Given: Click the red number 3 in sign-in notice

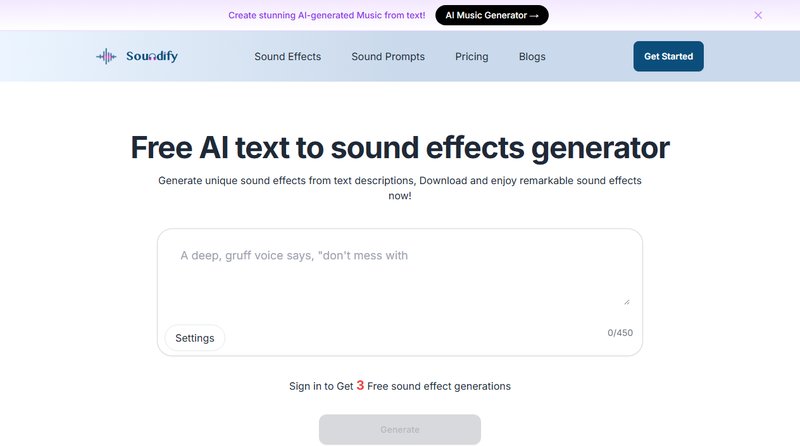Looking at the screenshot, I should 360,385.
